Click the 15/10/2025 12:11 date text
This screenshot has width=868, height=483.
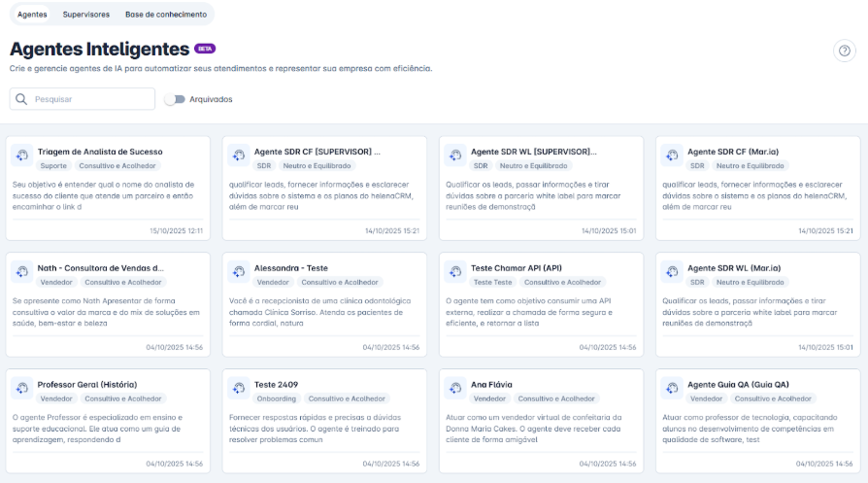point(176,231)
